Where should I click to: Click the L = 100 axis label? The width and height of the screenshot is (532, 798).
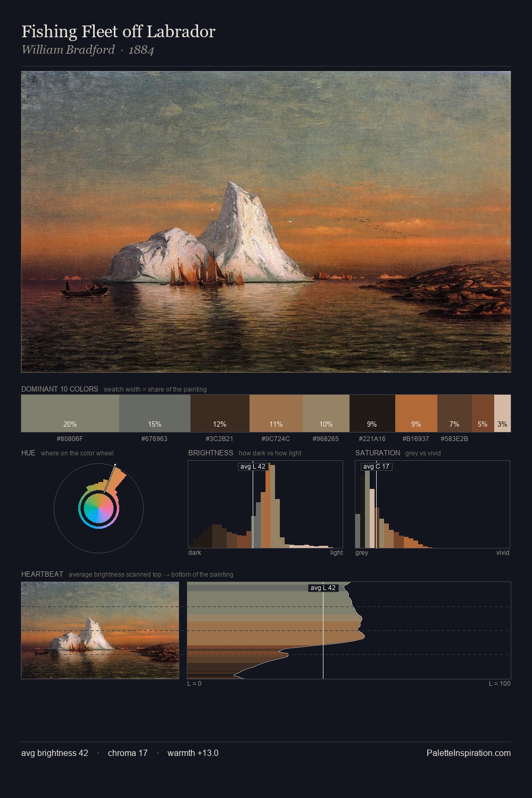pyautogui.click(x=500, y=684)
